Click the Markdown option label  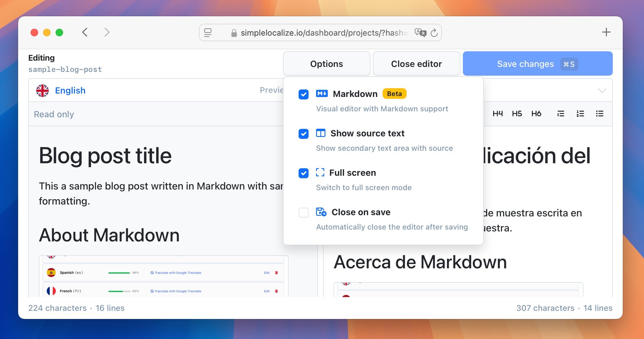(355, 94)
